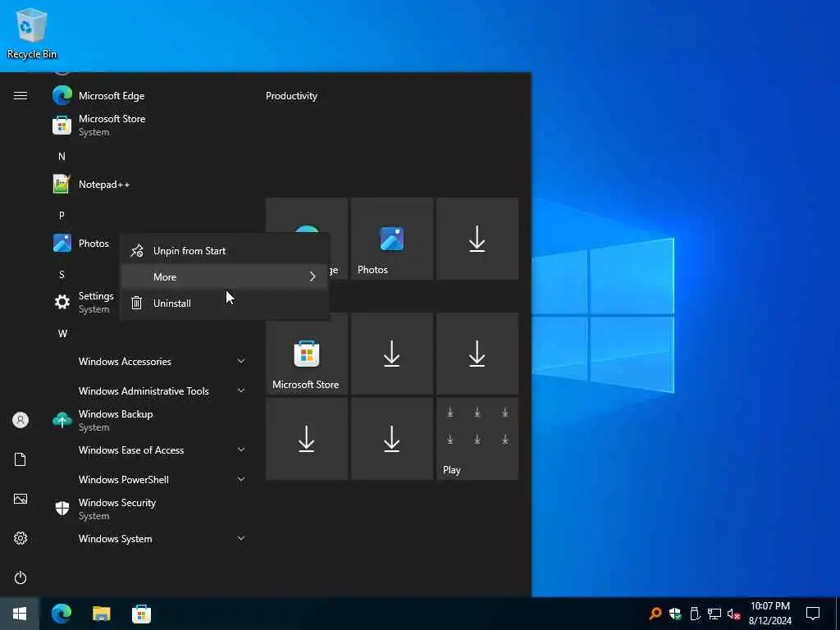Open Microsoft Edge from the taskbar
This screenshot has width=840, height=630.
pyautogui.click(x=62, y=614)
